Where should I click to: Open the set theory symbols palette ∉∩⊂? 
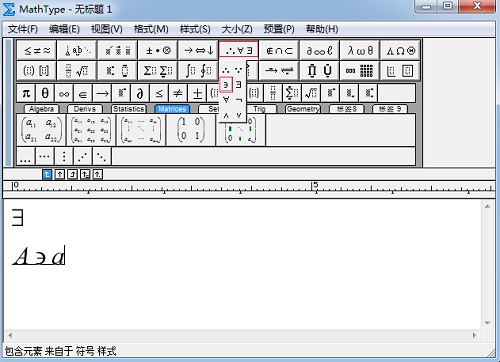(x=279, y=50)
